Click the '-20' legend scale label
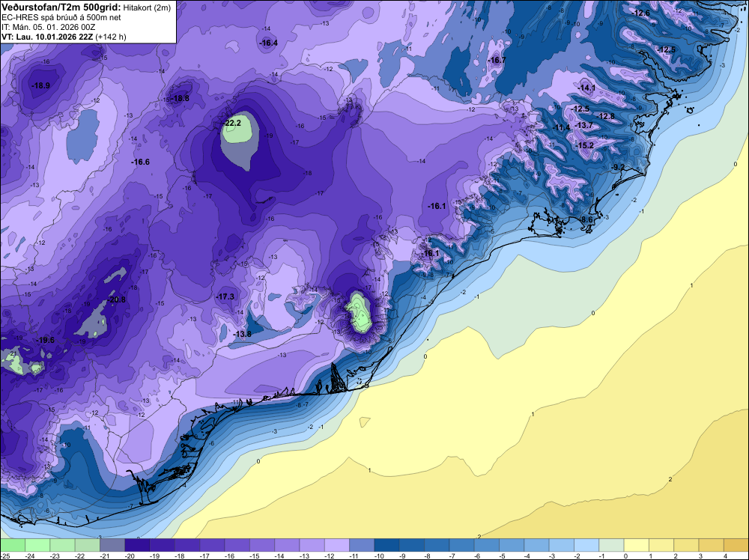 (x=130, y=556)
